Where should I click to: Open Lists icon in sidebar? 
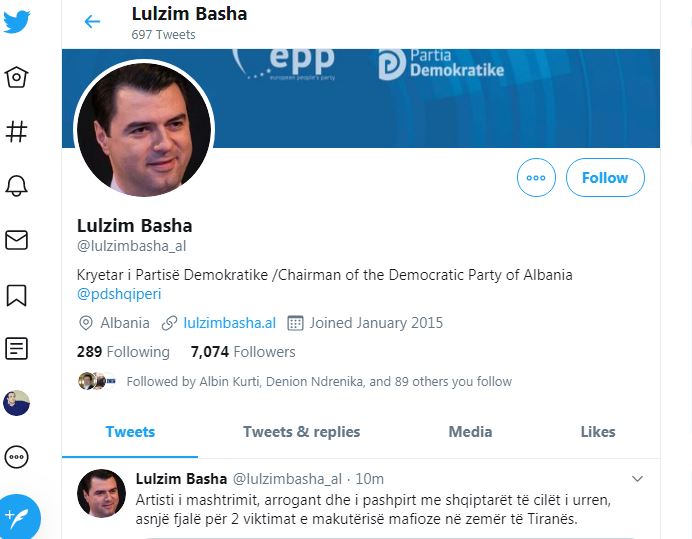17,349
